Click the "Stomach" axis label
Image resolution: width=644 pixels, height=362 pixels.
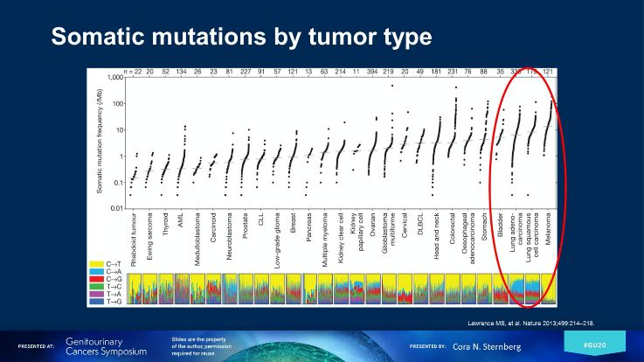(484, 226)
